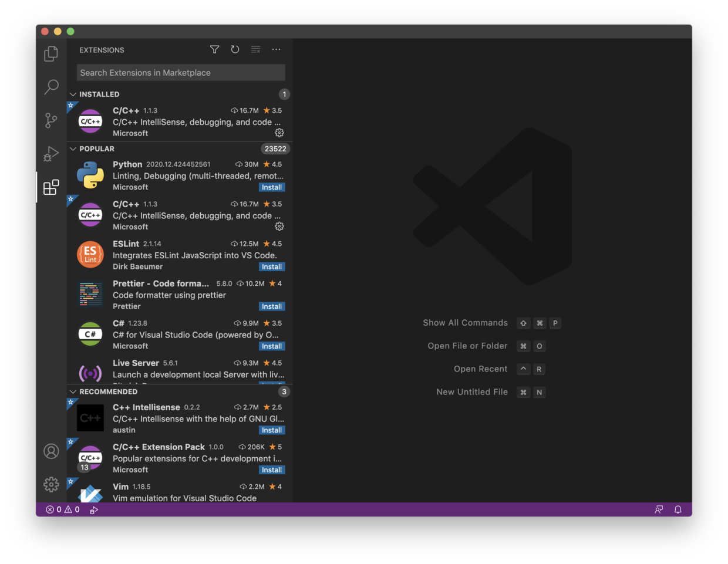Open the feedback icon in status bar
728x564 pixels.
tap(659, 510)
